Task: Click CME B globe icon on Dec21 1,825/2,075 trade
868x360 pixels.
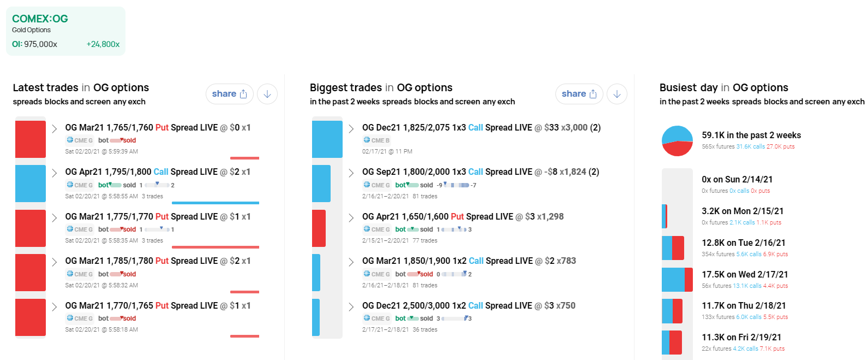Action: [x=367, y=140]
